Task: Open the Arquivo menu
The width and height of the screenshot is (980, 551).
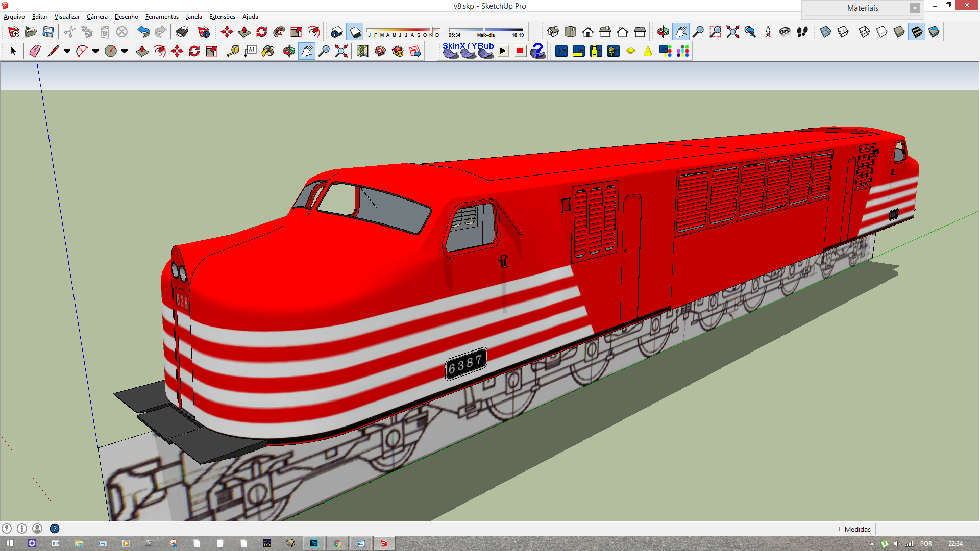Action: pyautogui.click(x=14, y=17)
